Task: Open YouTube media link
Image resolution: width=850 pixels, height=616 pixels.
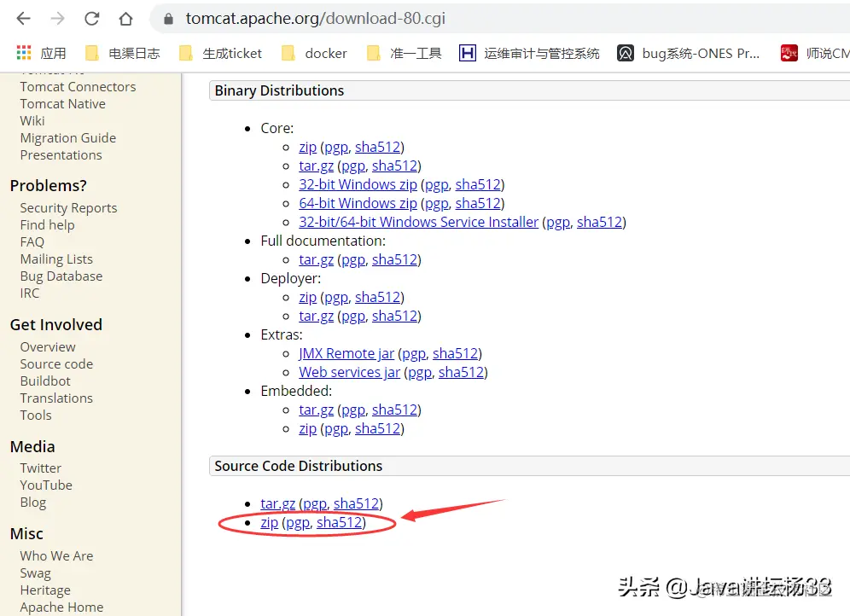Action: (46, 485)
